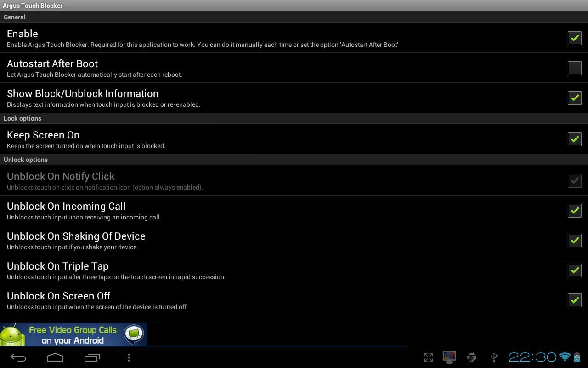Viewport: 588px width, 368px height.
Task: Open the three-dot overflow menu icon
Action: pos(129,357)
